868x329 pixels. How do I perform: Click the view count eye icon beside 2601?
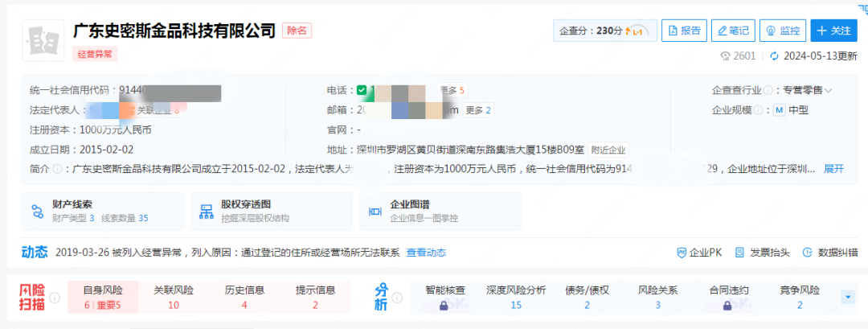tap(725, 56)
